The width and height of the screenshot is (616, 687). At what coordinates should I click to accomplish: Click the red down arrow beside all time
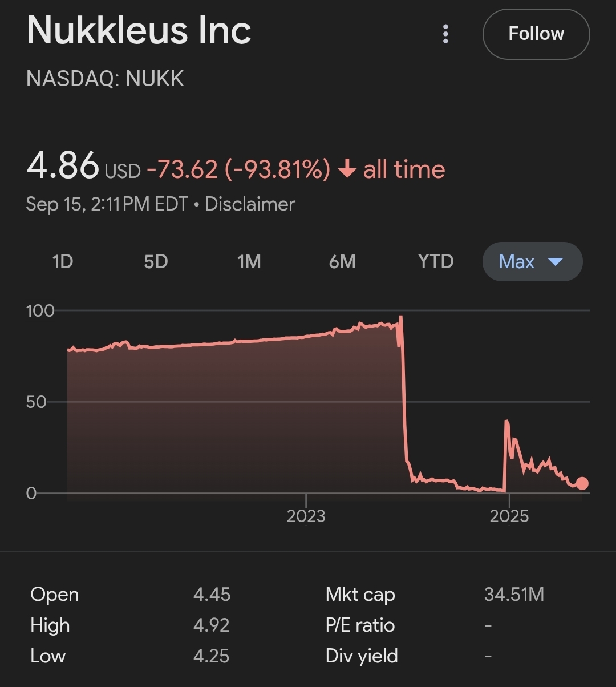click(347, 169)
